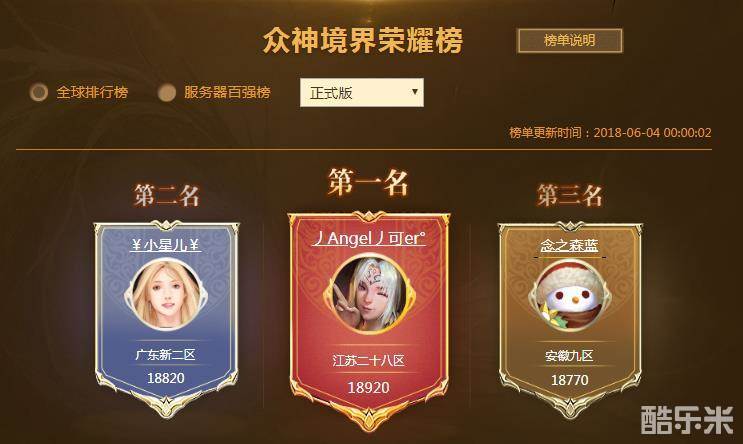This screenshot has height=444, width=743.
Task: Click the 广东新二区 server label
Action: coord(165,354)
